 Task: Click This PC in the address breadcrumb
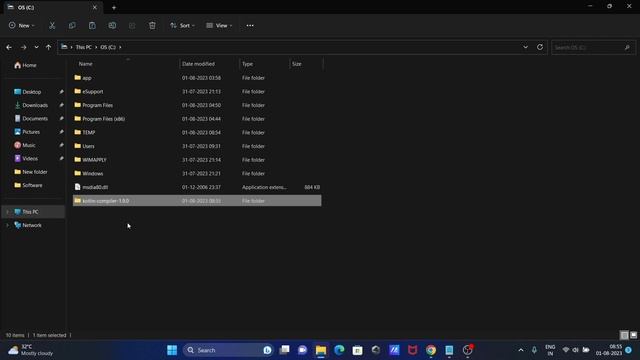tap(84, 47)
